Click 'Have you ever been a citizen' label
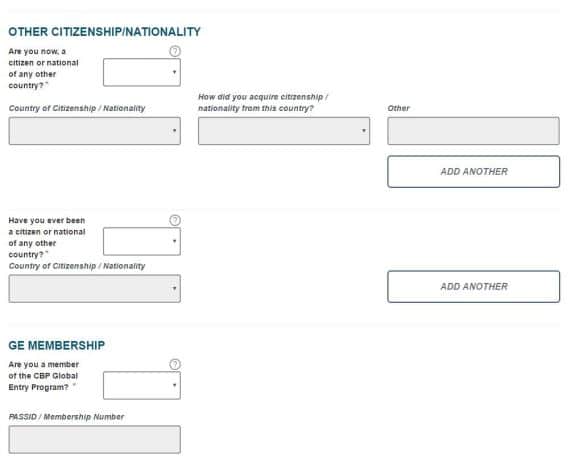Image resolution: width=583 pixels, height=460 pixels. pyautogui.click(x=47, y=237)
